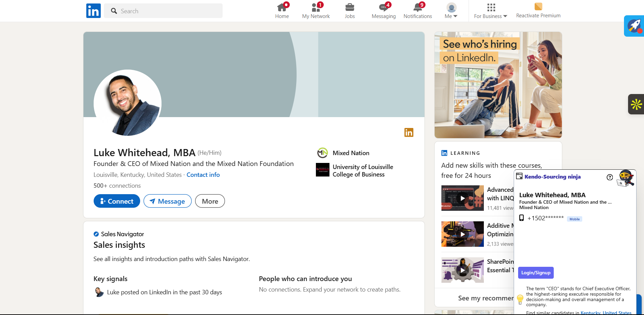644x315 pixels.
Task: Click the ninja mascot icon
Action: pos(626,179)
